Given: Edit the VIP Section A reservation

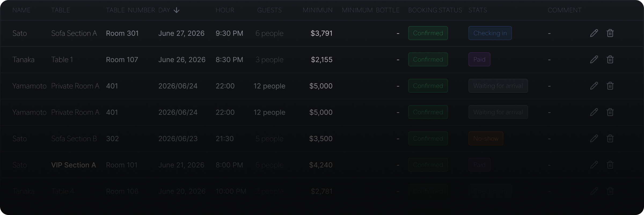Looking at the screenshot, I should (594, 165).
